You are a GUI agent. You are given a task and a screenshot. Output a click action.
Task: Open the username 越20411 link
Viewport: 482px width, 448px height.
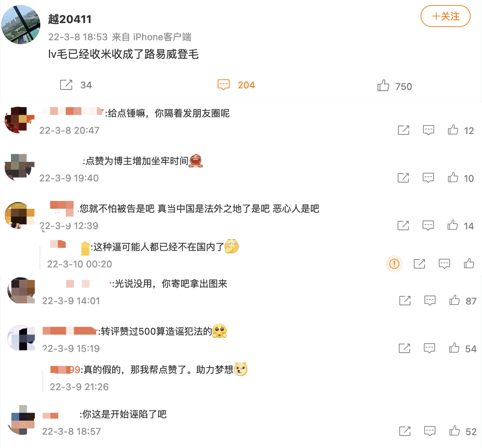70,19
